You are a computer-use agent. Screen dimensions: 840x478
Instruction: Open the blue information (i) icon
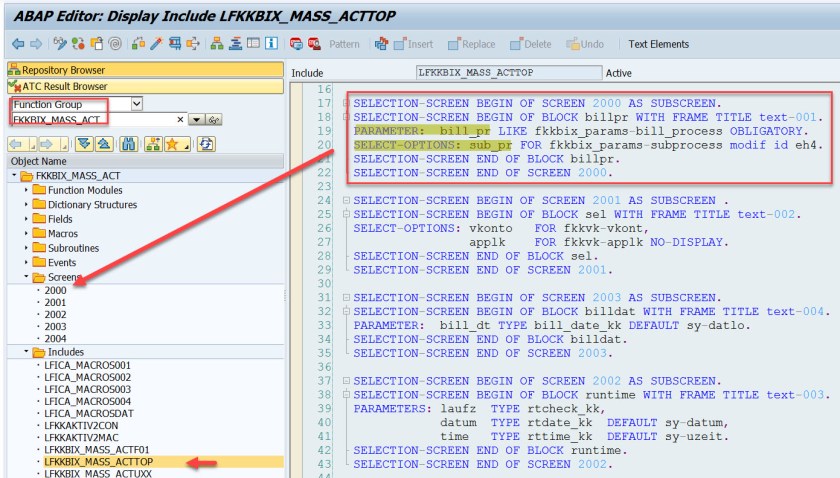272,44
